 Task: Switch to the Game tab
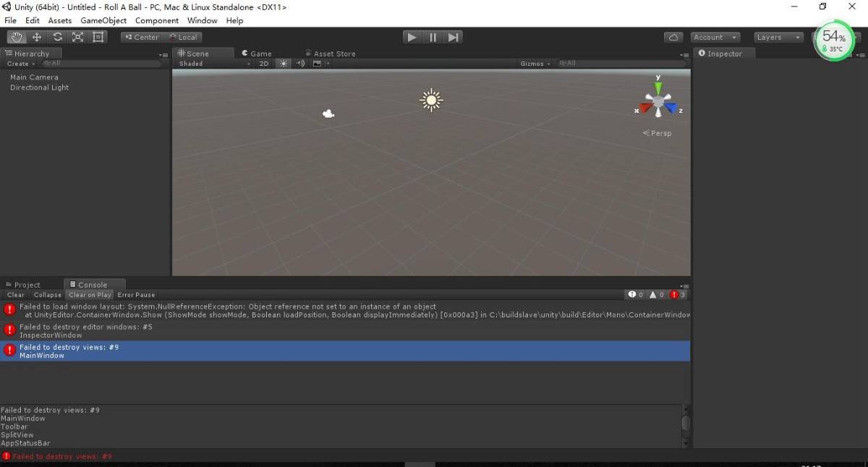[x=257, y=53]
